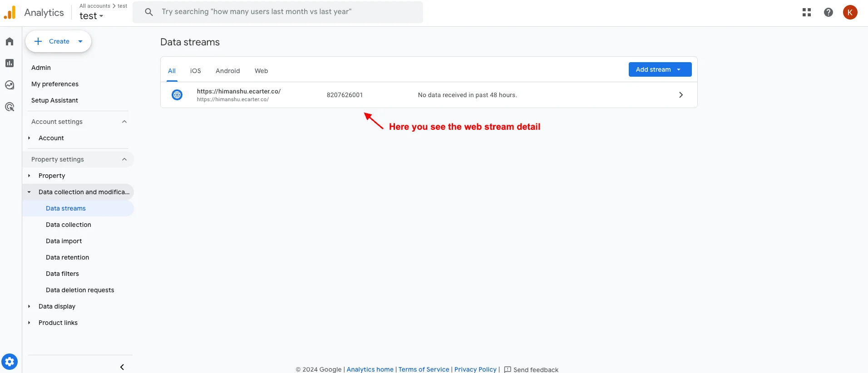Open the Google apps grid icon

pos(806,12)
